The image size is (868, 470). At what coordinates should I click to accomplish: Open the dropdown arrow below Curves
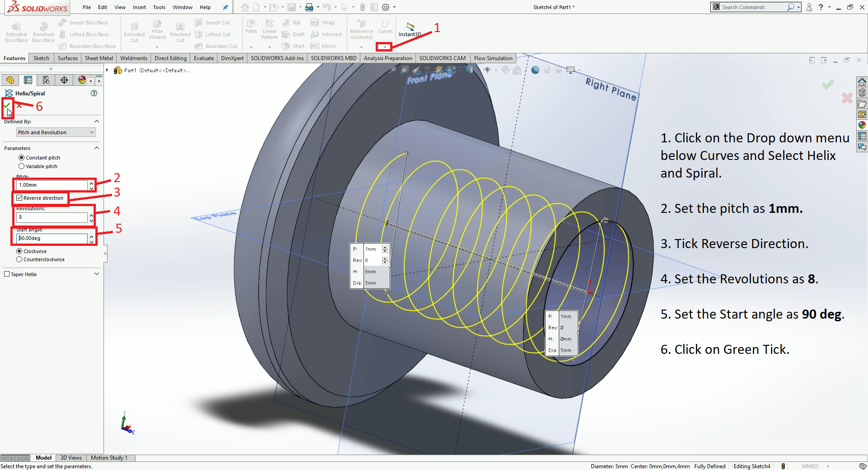pos(384,47)
